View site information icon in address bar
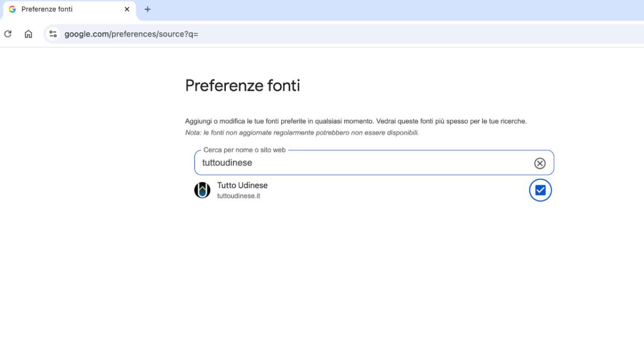Viewport: 644px width, 362px height. point(53,34)
